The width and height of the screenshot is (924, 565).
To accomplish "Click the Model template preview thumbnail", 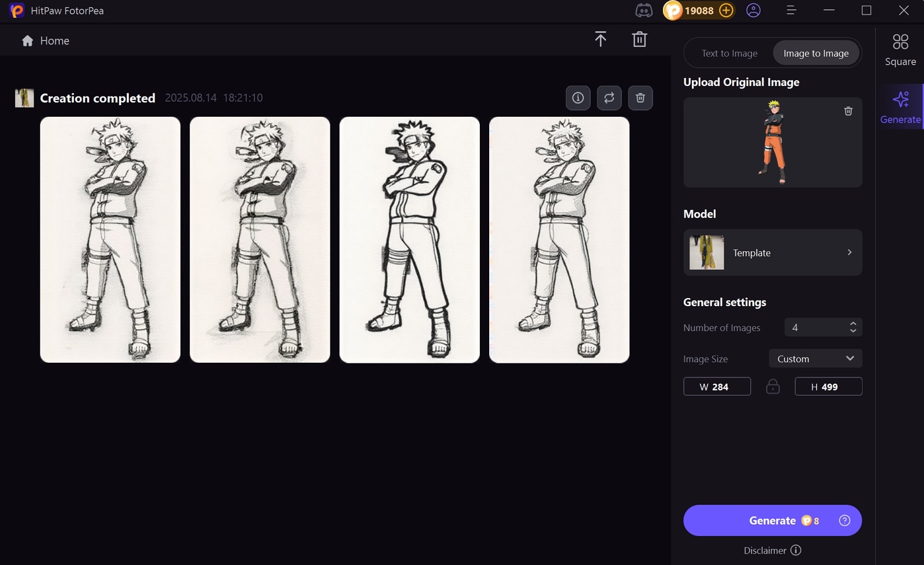I will click(x=707, y=252).
